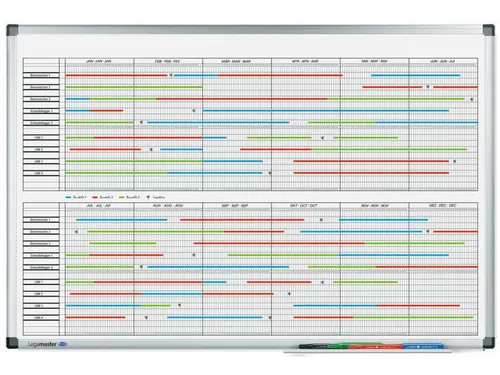This screenshot has height=375, width=500.
Task: Select blue July–August bar in Betonmischer 1 row
Action: (122, 220)
